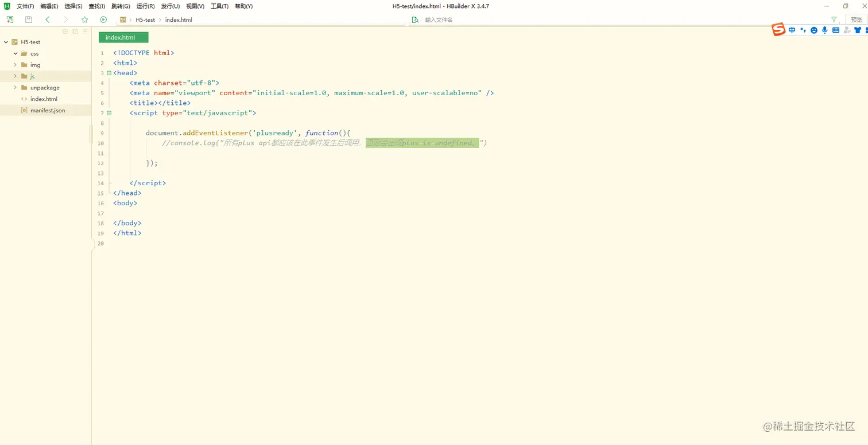Toggle Sogou punctuation mode icon
868x445 pixels.
pyautogui.click(x=803, y=30)
